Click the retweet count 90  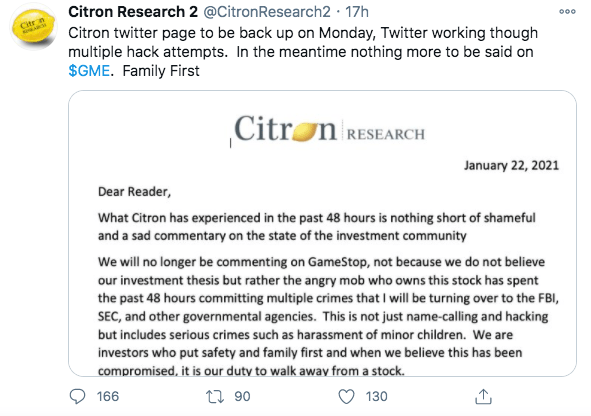pos(242,396)
